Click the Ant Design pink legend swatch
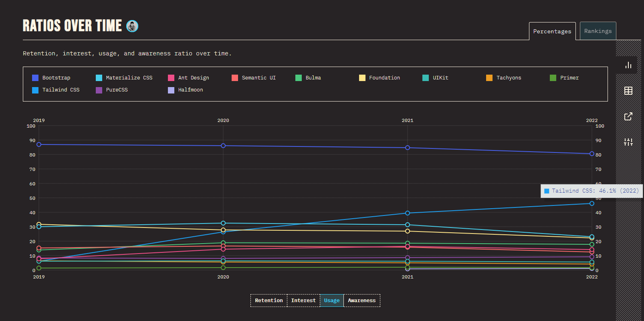 pyautogui.click(x=171, y=78)
